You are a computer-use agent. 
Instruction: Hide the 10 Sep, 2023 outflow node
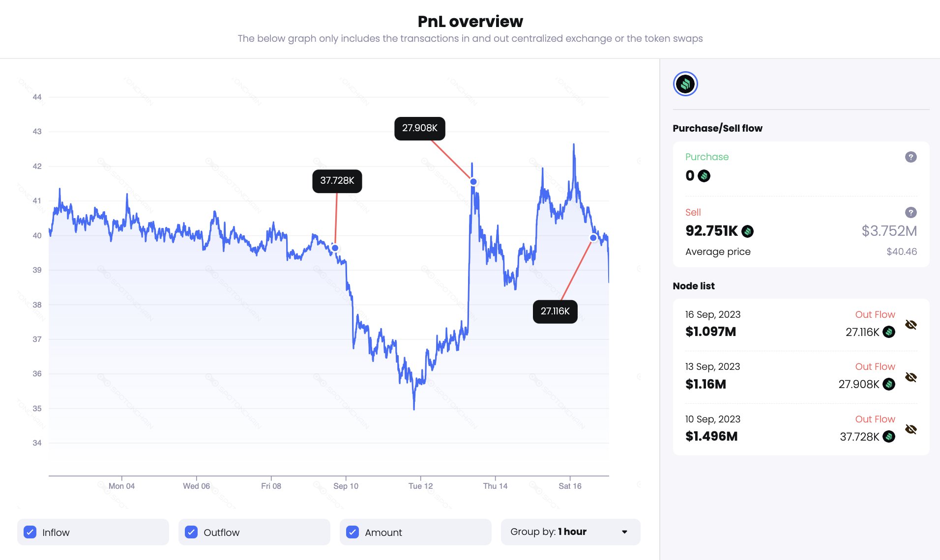[x=911, y=429]
